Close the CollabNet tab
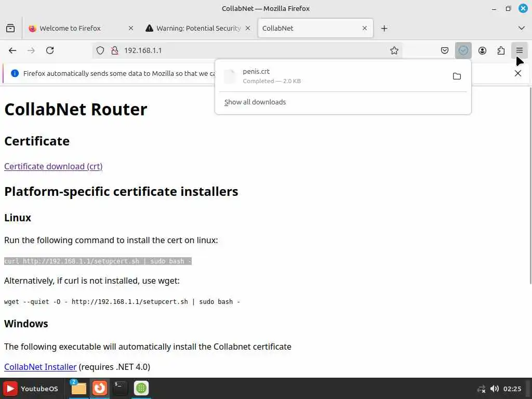 (365, 28)
